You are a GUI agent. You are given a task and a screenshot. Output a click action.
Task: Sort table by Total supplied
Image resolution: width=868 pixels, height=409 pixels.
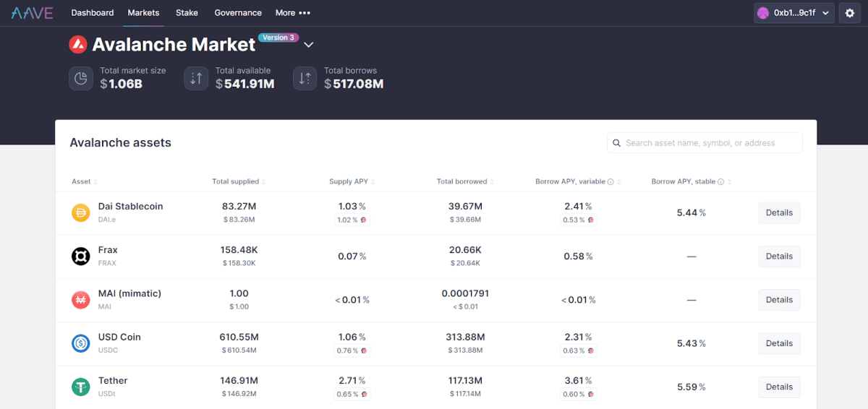tap(239, 181)
